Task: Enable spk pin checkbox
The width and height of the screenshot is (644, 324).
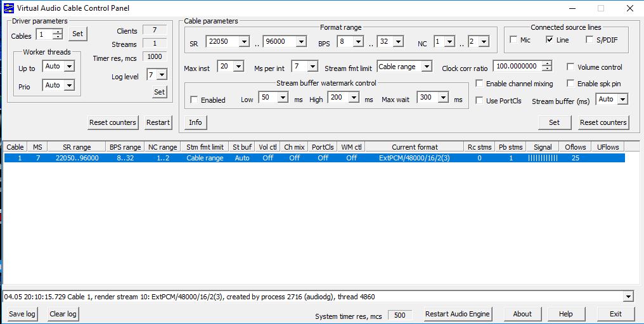Action: click(x=570, y=83)
